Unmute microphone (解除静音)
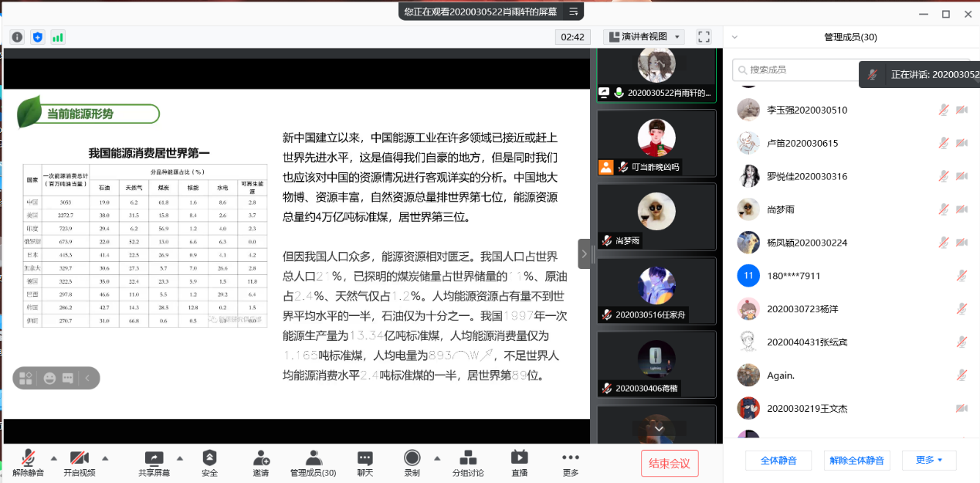The height and width of the screenshot is (483, 980). tap(29, 463)
